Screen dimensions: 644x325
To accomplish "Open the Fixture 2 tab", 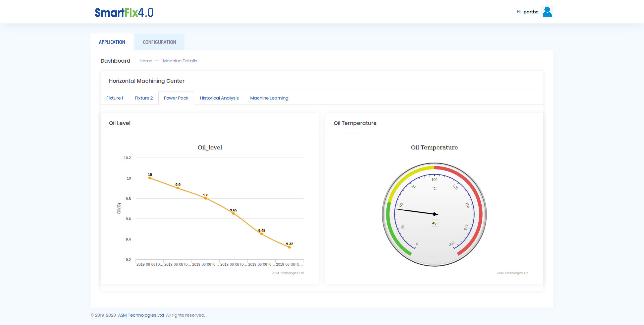I will pos(144,98).
